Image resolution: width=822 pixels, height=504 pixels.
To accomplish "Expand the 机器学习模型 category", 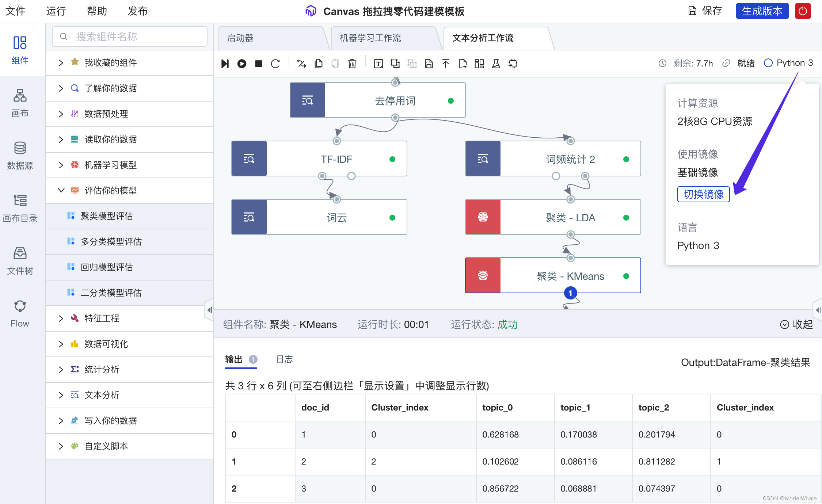I will click(x=110, y=165).
